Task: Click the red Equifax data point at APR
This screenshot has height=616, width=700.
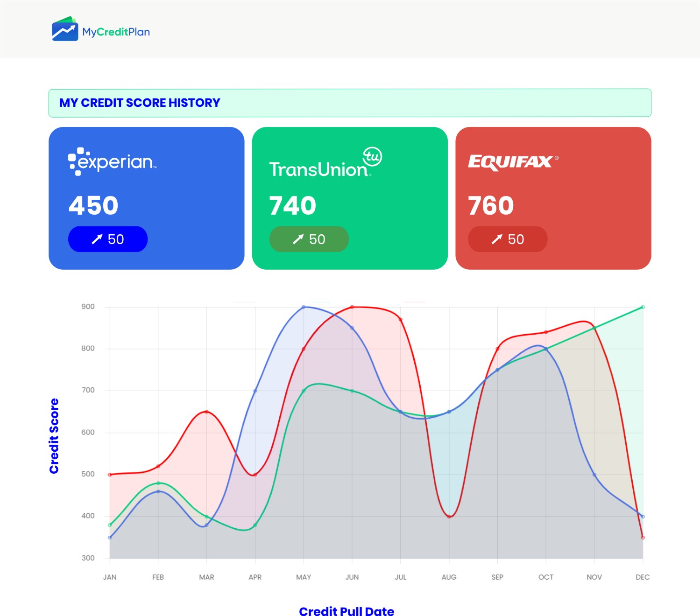Action: pos(255,475)
